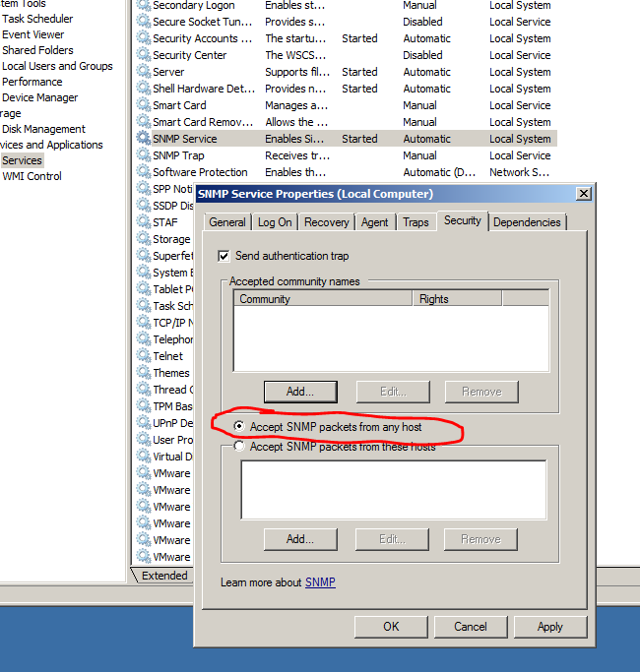Click the gear icon beside Themes
The height and width of the screenshot is (672, 640).
click(144, 372)
